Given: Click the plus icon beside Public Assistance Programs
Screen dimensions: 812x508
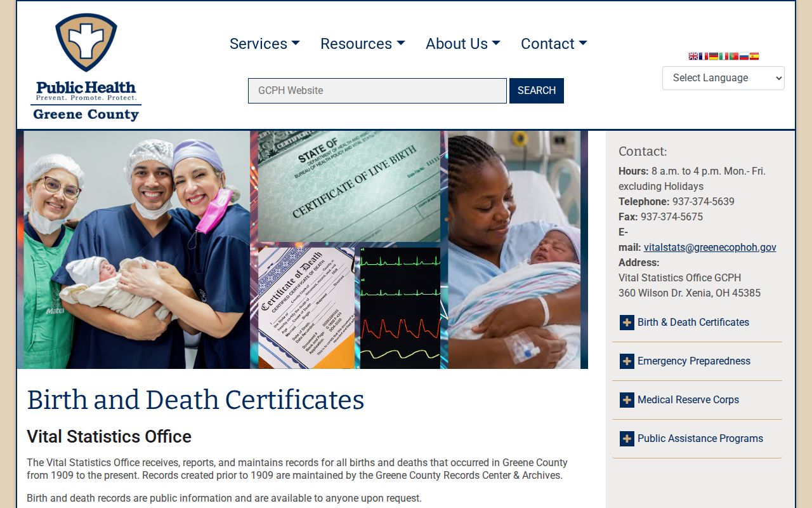Looking at the screenshot, I should click(x=627, y=439).
